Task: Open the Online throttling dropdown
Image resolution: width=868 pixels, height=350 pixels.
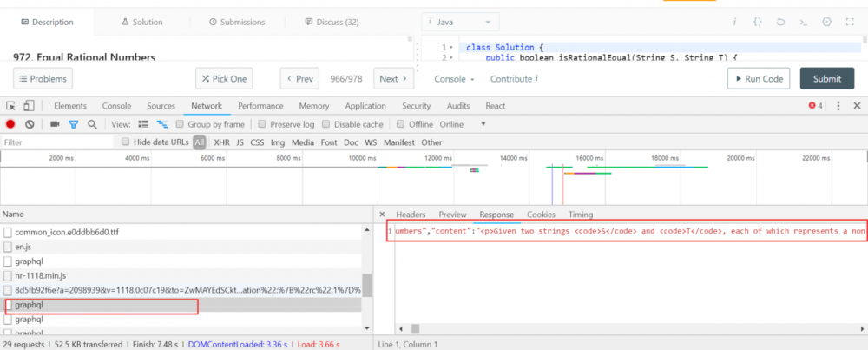Action: 463,124
